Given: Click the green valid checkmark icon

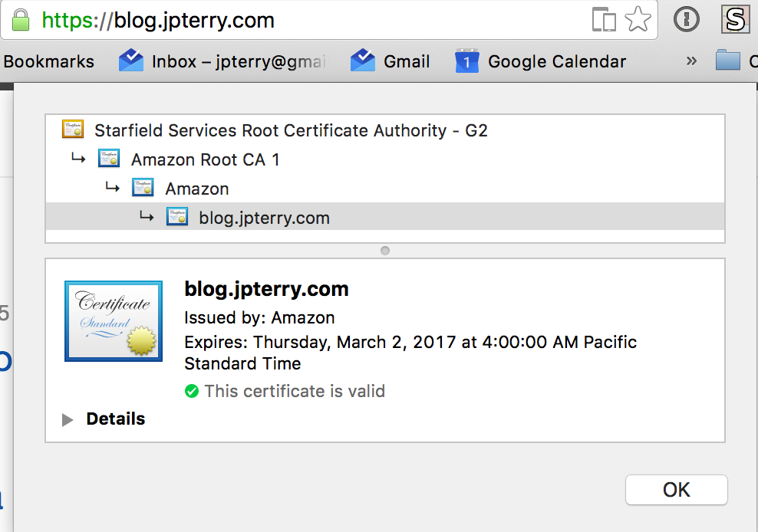Looking at the screenshot, I should 192,391.
